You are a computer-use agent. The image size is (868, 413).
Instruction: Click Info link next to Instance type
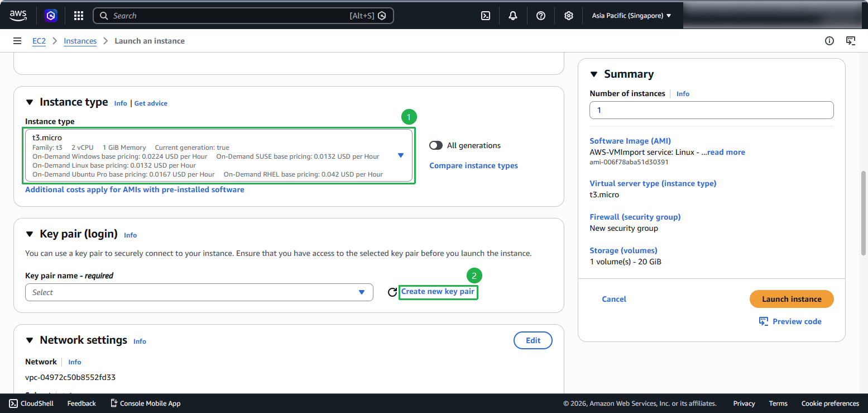click(x=121, y=103)
